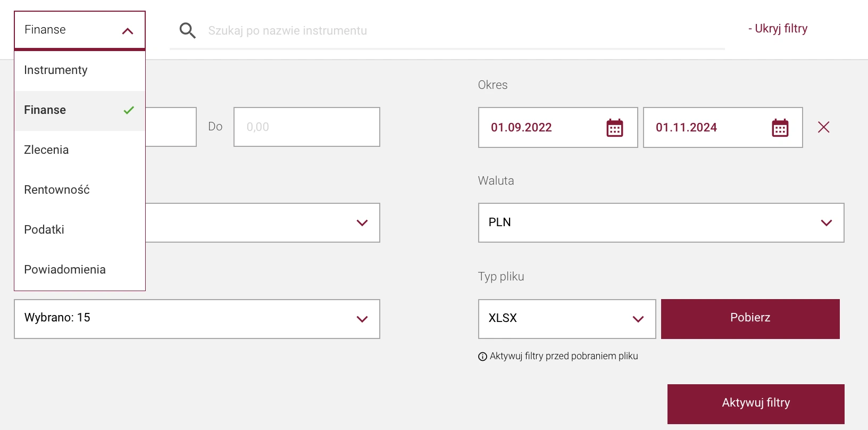Open the start date calendar picker
This screenshot has width=868, height=430.
(x=614, y=128)
